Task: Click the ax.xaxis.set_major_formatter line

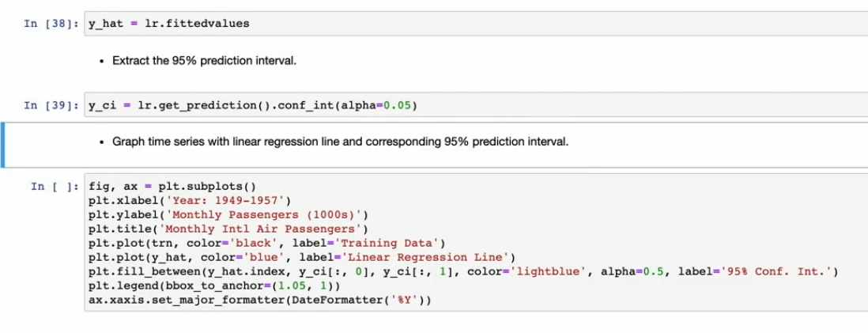Action: 261,299
